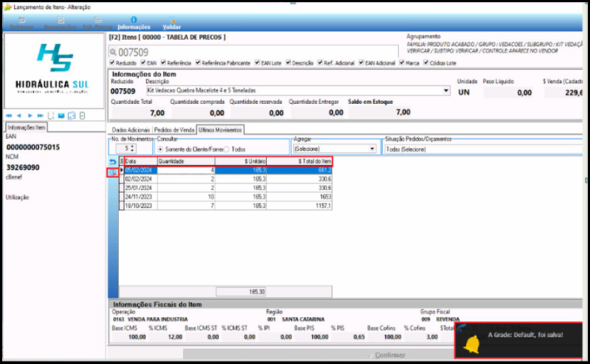
Task: Click the blank document icon under the logo
Action: (x=51, y=115)
